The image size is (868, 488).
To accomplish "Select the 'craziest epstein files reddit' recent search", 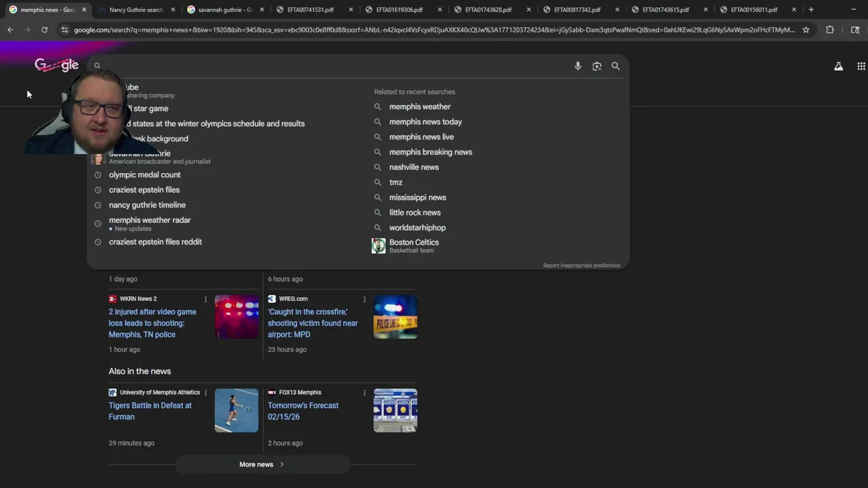I will coord(155,242).
